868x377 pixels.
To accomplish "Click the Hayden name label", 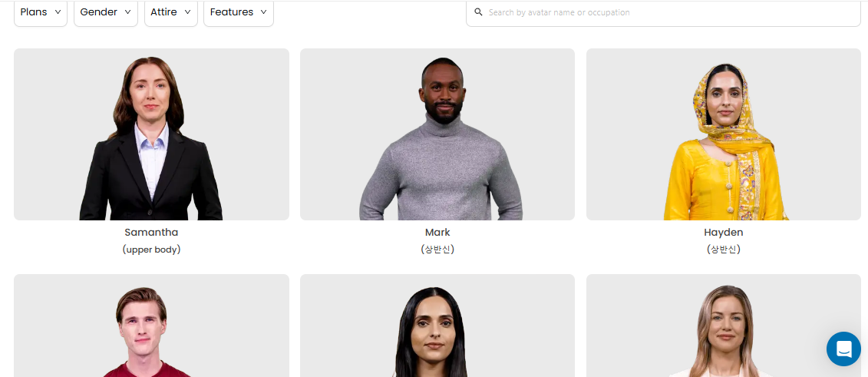I will [x=724, y=233].
